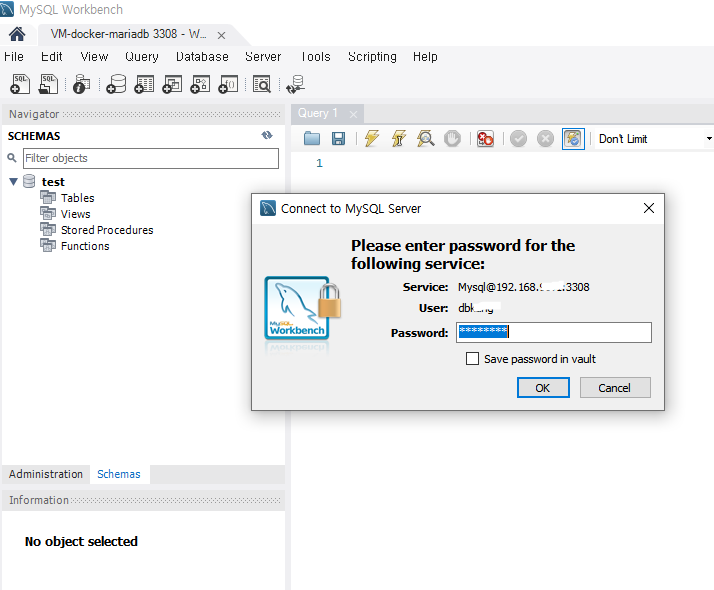Switch to the Schemas tab
The height and width of the screenshot is (590, 714).
[x=119, y=474]
